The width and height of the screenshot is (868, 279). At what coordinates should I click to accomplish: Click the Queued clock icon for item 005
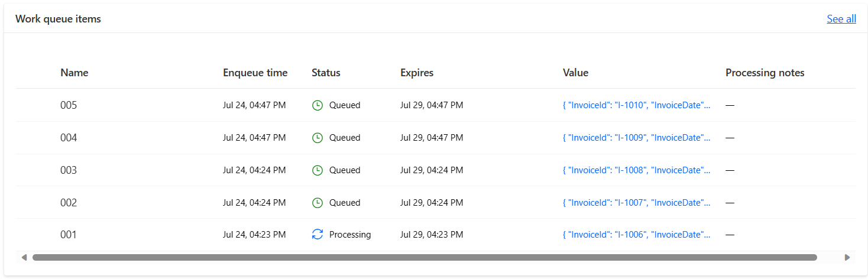point(318,105)
